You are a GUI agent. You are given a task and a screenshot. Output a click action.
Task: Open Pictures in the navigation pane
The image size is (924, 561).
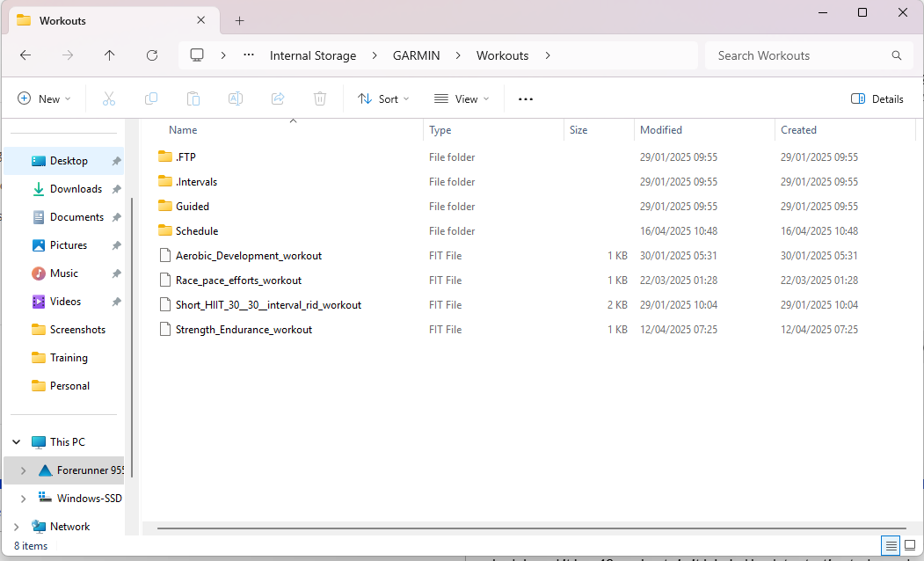[x=64, y=245]
